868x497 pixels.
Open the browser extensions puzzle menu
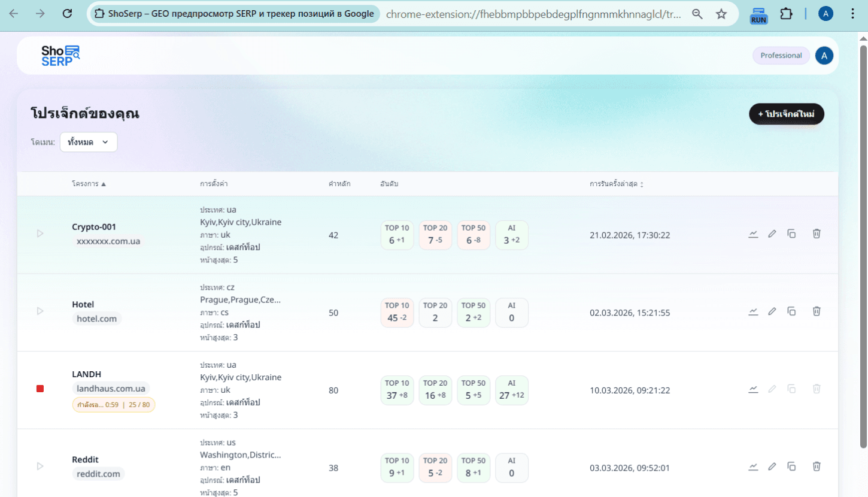tap(786, 14)
